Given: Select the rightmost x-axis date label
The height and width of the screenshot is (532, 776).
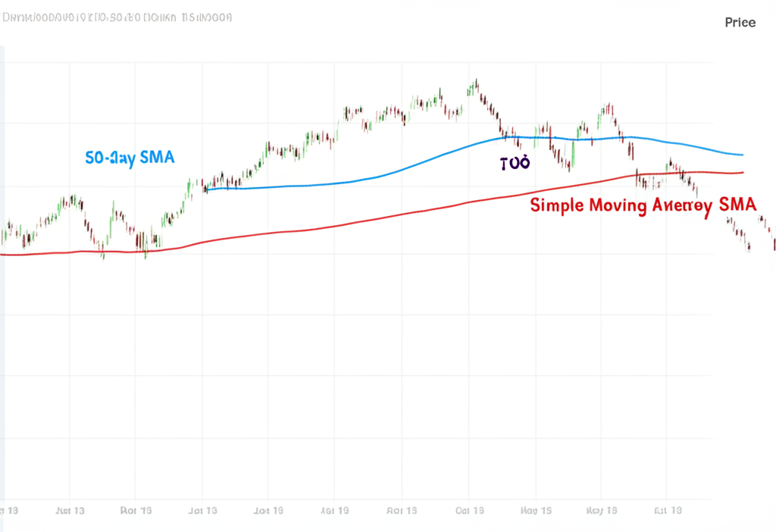Looking at the screenshot, I should pyautogui.click(x=668, y=511).
